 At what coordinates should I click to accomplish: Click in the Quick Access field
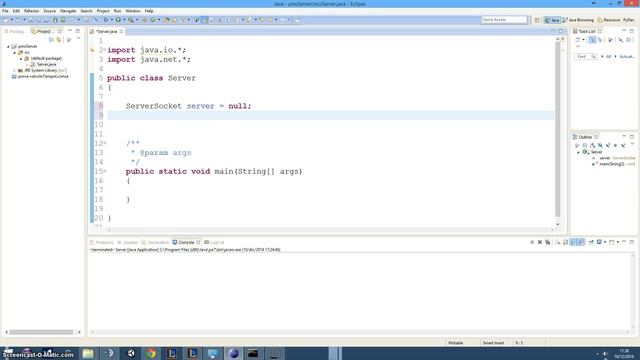click(504, 20)
